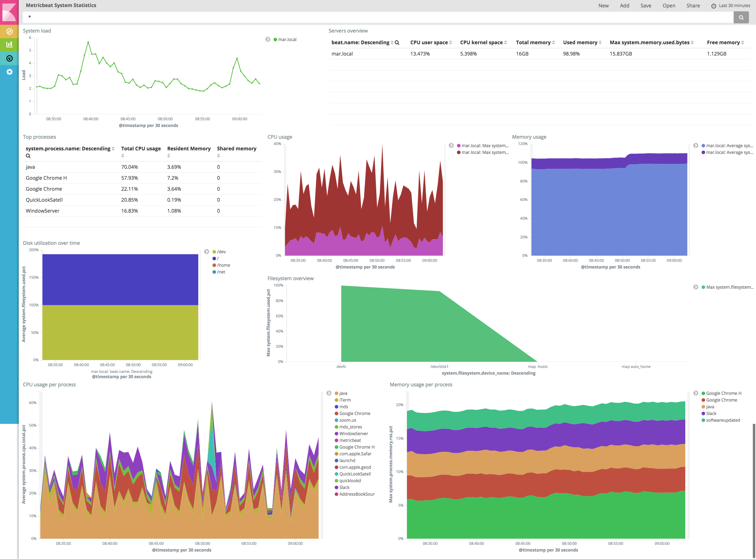This screenshot has width=756, height=559.
Task: Open the Add panel menu item
Action: pos(624,6)
